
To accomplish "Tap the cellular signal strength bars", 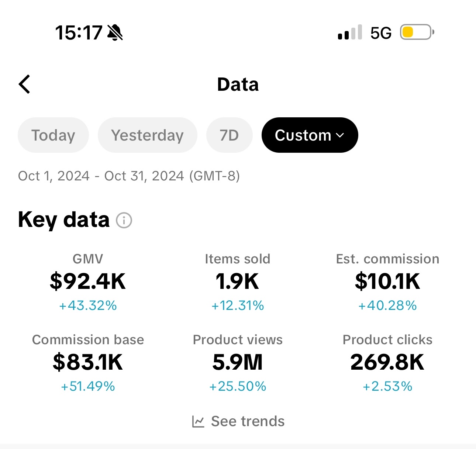I will pyautogui.click(x=349, y=32).
